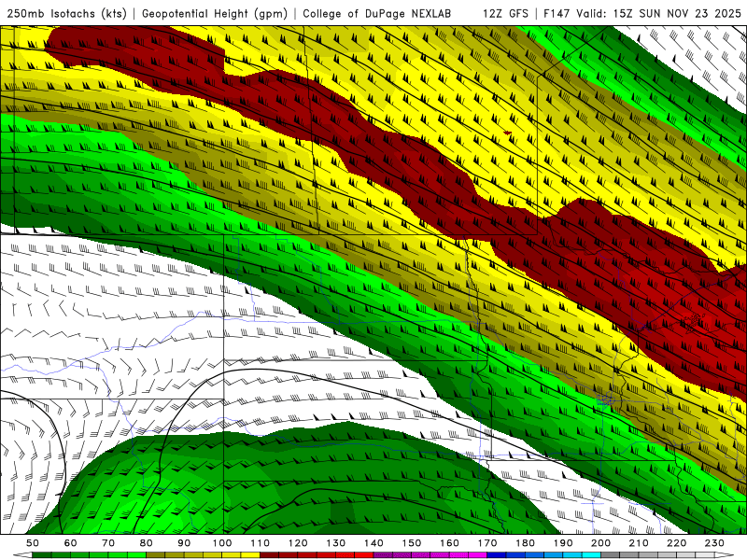Click 'Valid: 15Z SUN NOV 23 2025' text
Screen dimensions: 747x560
tap(659, 14)
